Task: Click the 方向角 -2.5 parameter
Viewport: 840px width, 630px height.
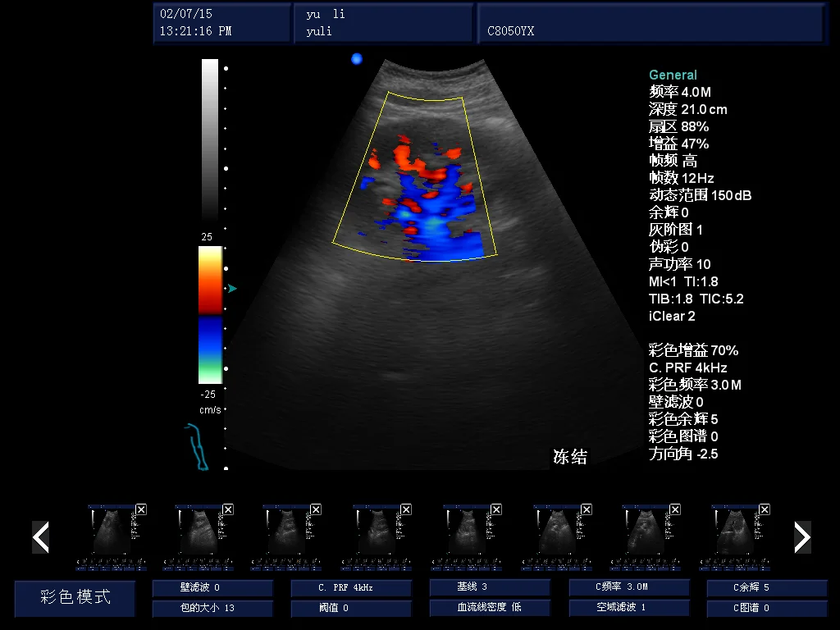Action: [x=683, y=454]
